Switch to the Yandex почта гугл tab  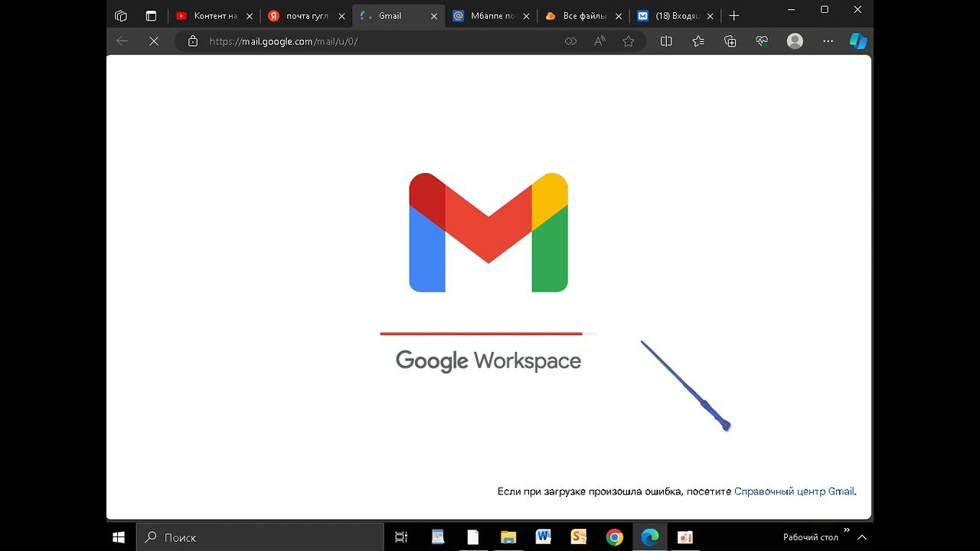pos(305,15)
